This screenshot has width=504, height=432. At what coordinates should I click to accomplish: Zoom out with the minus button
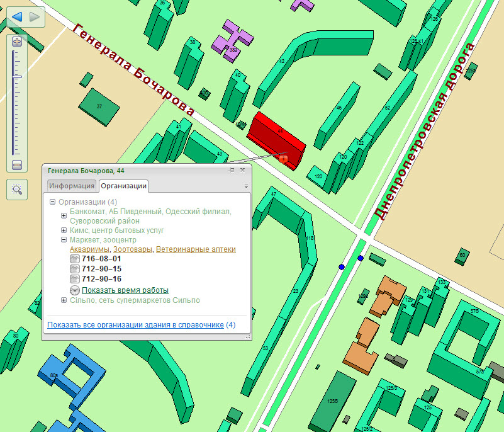point(17,165)
